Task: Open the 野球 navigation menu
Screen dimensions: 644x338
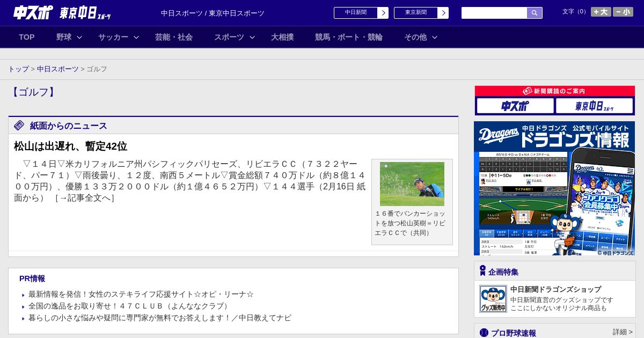Action: pos(64,37)
